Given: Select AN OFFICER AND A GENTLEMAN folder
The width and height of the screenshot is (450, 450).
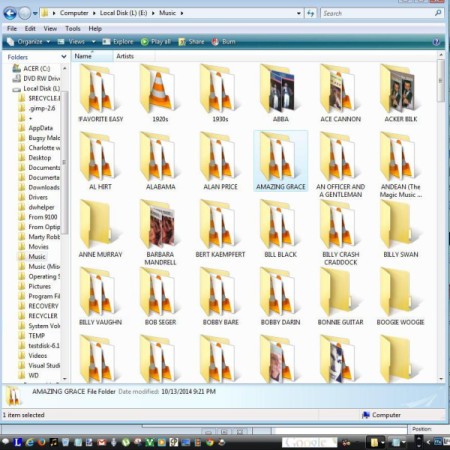Looking at the screenshot, I should [x=341, y=165].
